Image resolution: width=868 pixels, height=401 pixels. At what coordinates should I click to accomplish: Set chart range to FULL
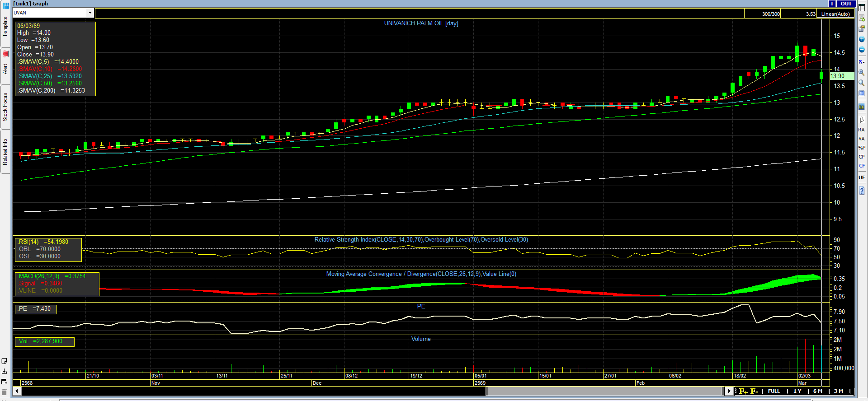tap(774, 391)
